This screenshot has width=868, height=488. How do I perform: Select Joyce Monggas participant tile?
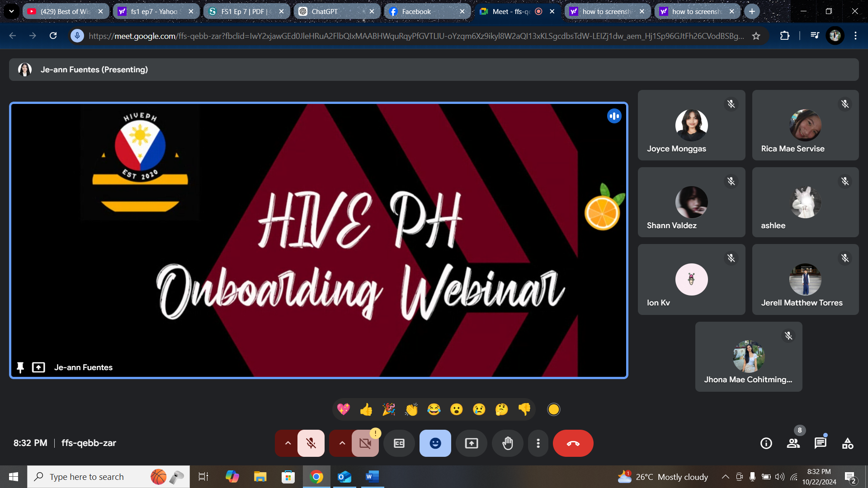coord(691,125)
